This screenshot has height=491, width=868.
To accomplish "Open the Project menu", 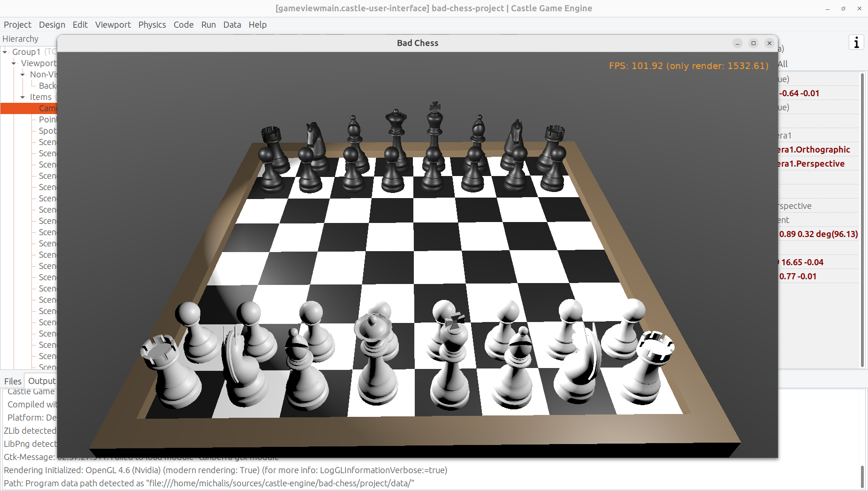I will [x=17, y=24].
